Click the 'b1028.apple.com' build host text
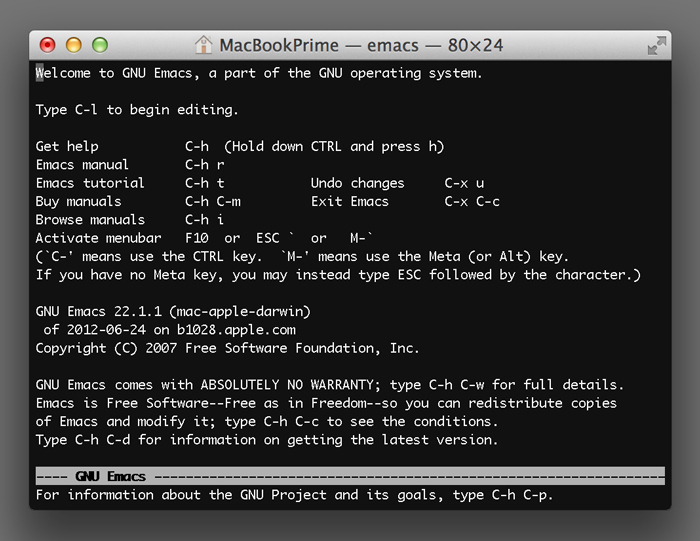 coord(236,329)
